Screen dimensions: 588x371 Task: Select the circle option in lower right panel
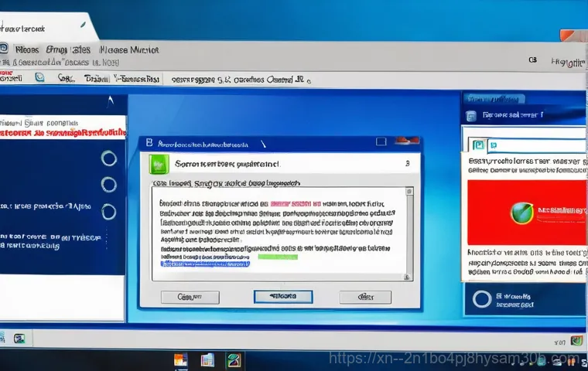pos(481,300)
